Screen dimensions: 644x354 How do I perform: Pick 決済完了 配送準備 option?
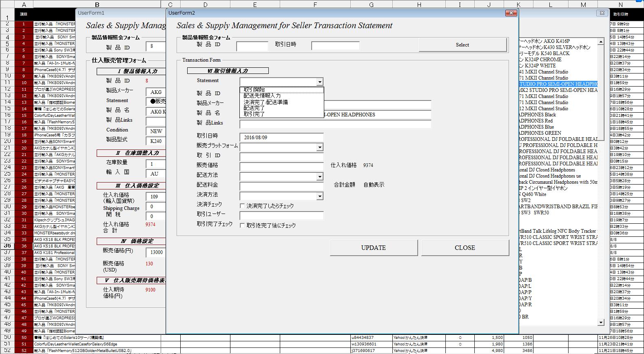266,102
